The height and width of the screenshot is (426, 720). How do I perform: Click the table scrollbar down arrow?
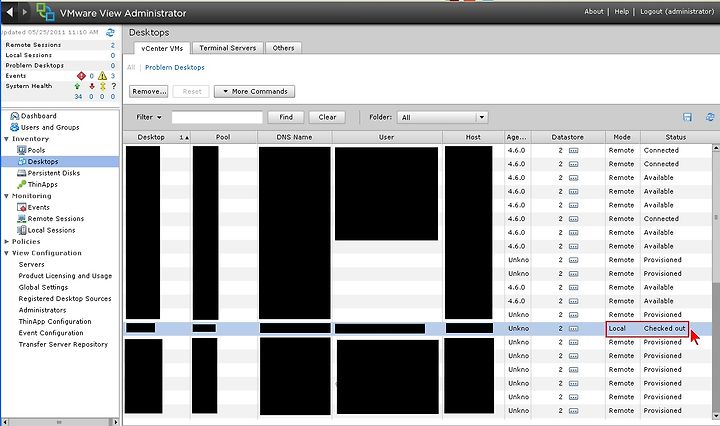pyautogui.click(x=716, y=416)
